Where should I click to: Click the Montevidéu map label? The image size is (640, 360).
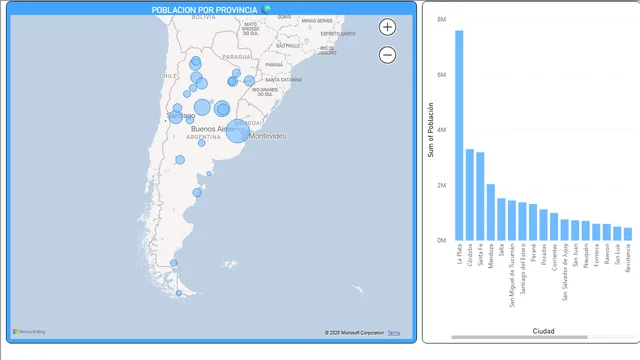pos(268,136)
